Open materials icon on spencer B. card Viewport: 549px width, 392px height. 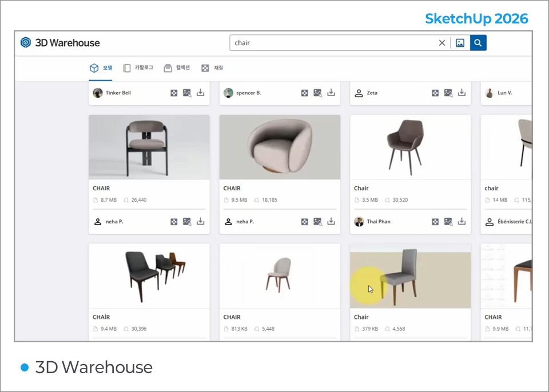click(x=305, y=93)
